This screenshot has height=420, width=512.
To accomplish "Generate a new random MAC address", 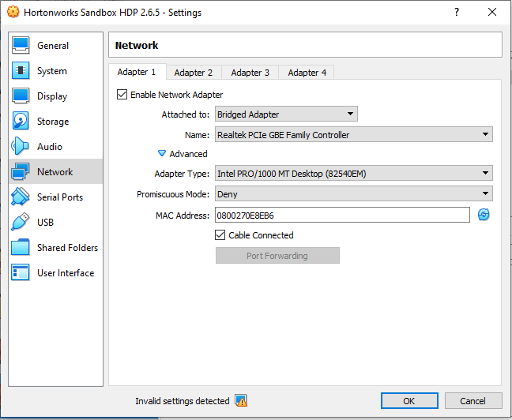I will [484, 215].
